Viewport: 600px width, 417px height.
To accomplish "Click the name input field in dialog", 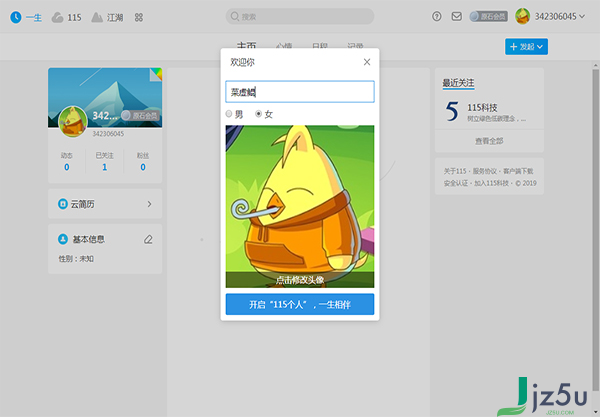I will tap(300, 92).
